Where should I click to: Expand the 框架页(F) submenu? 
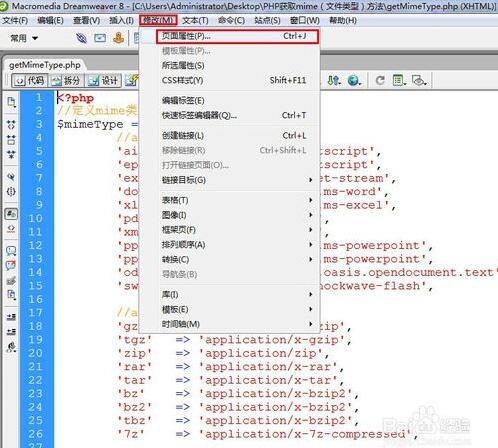coord(229,230)
